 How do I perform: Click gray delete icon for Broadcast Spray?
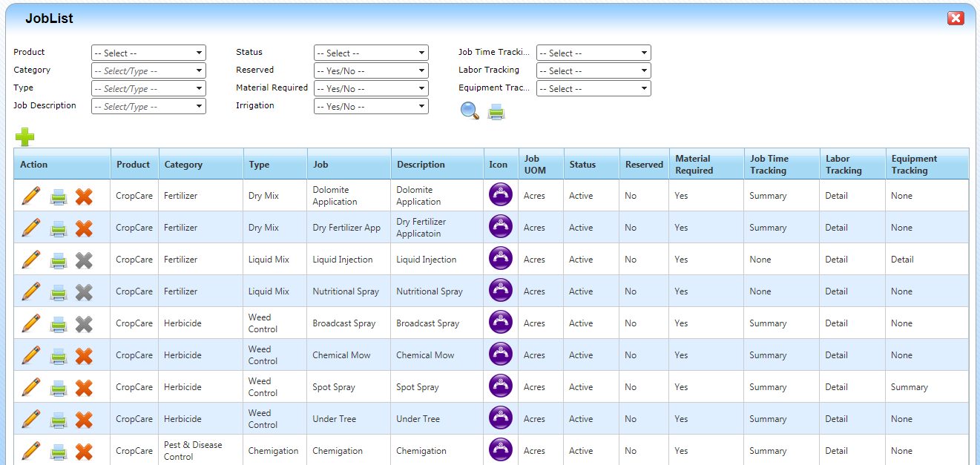tap(84, 324)
